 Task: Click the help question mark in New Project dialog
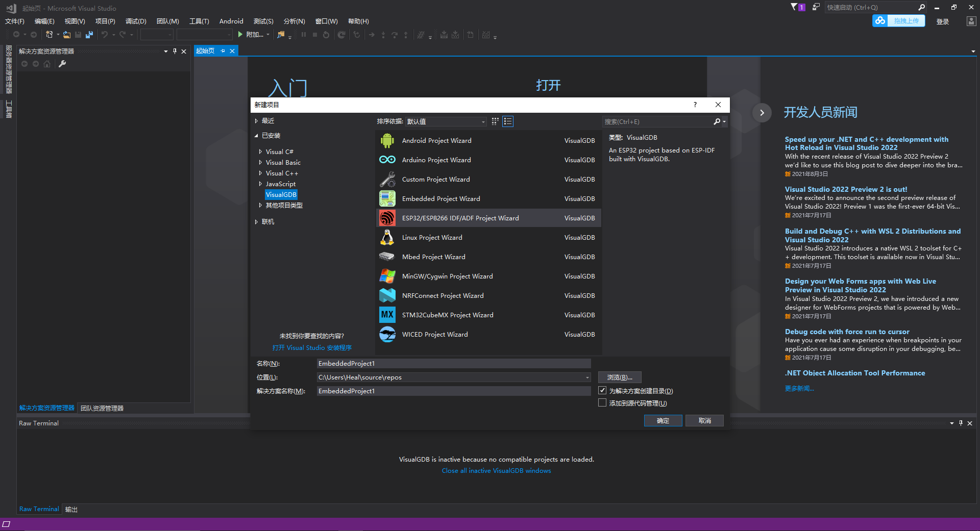coord(695,105)
